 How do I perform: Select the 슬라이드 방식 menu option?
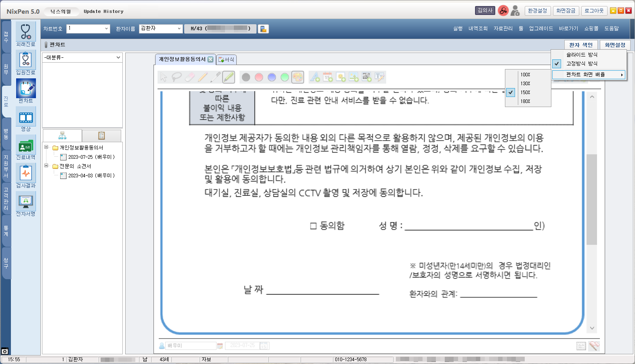click(582, 55)
